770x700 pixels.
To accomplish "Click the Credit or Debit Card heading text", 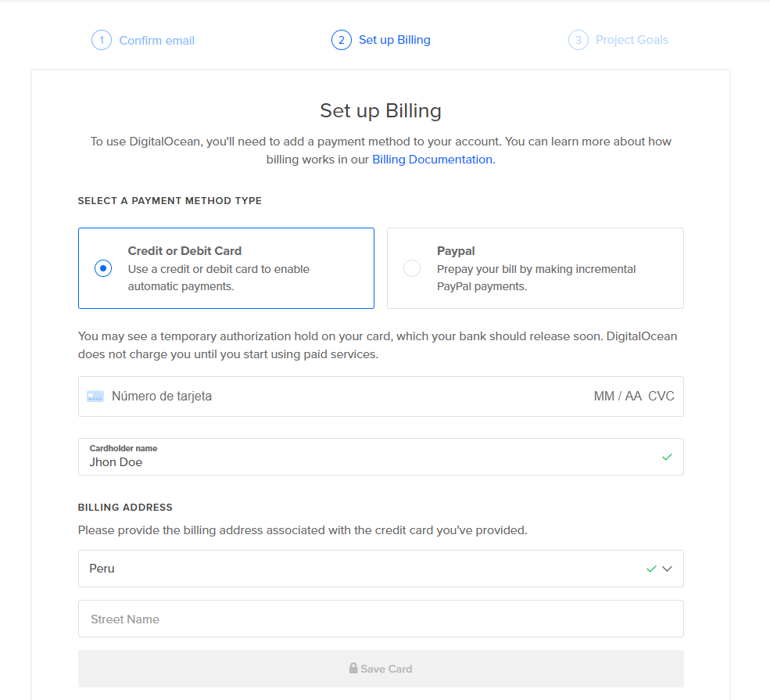I will pyautogui.click(x=184, y=251).
